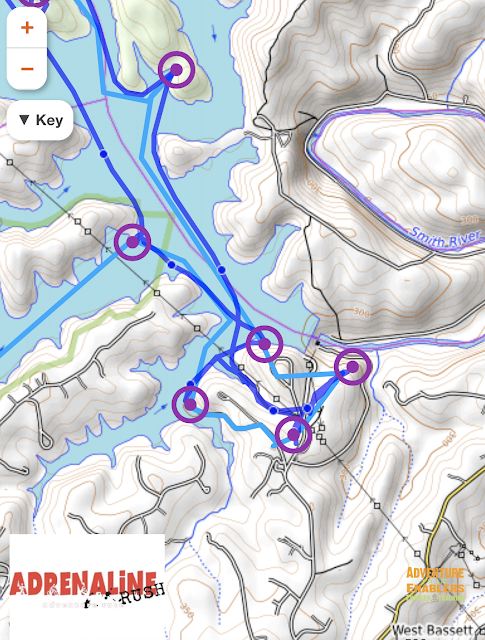485x640 pixels.
Task: Click the checkpoint circle at the lake's south shore
Action: point(265,344)
